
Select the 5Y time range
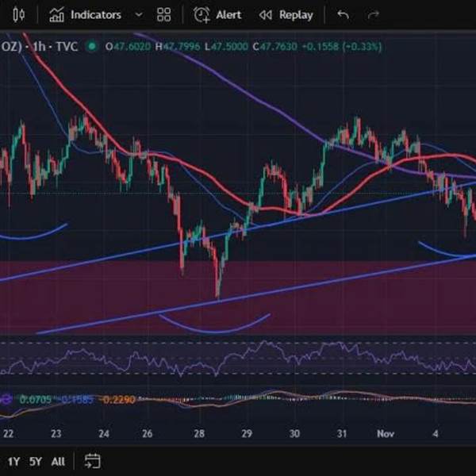pos(36,462)
